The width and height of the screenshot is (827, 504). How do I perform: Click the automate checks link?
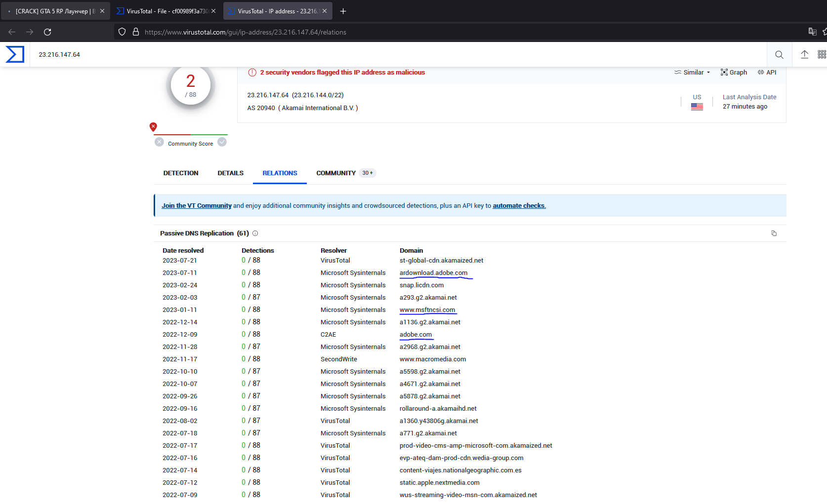click(x=519, y=206)
